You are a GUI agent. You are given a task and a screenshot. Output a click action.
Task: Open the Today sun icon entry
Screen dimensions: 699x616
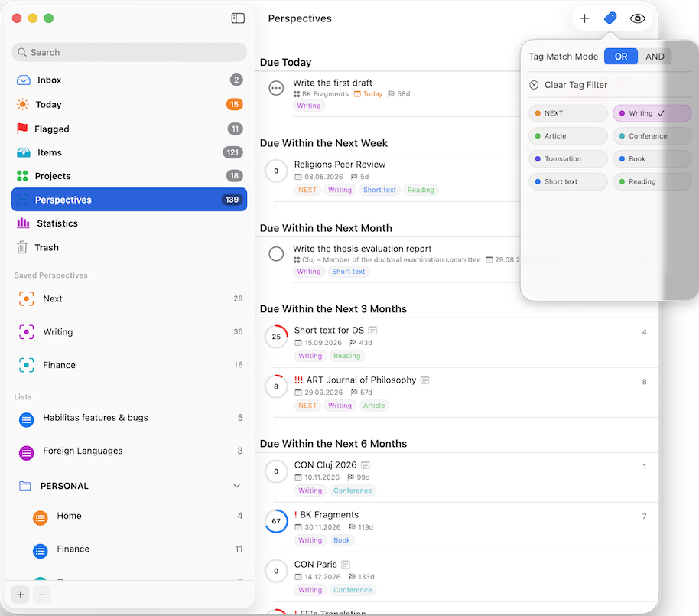(129, 104)
